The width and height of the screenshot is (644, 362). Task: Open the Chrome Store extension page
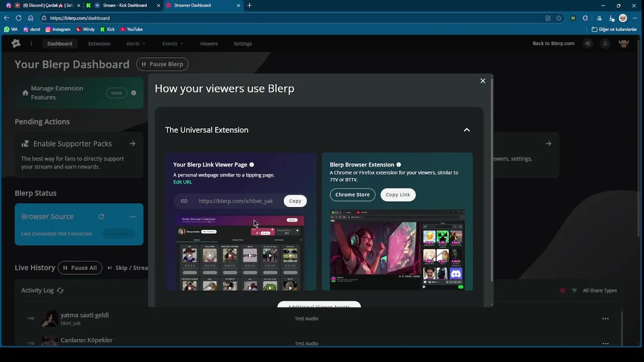click(x=352, y=195)
